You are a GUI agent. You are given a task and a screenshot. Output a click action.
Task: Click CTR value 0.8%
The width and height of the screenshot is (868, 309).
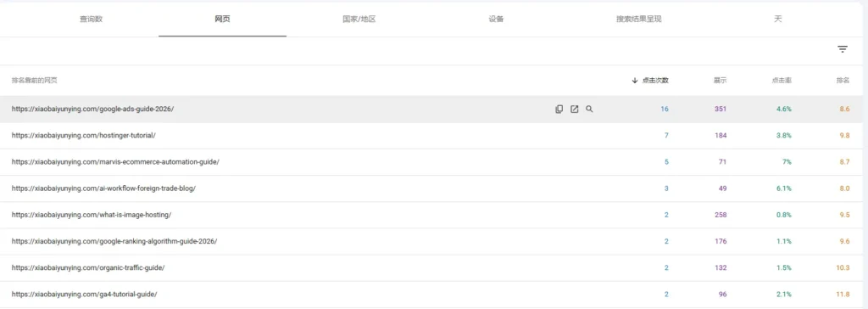784,215
